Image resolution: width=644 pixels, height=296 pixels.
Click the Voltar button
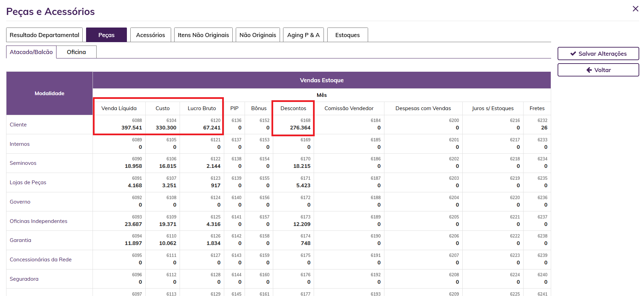598,70
